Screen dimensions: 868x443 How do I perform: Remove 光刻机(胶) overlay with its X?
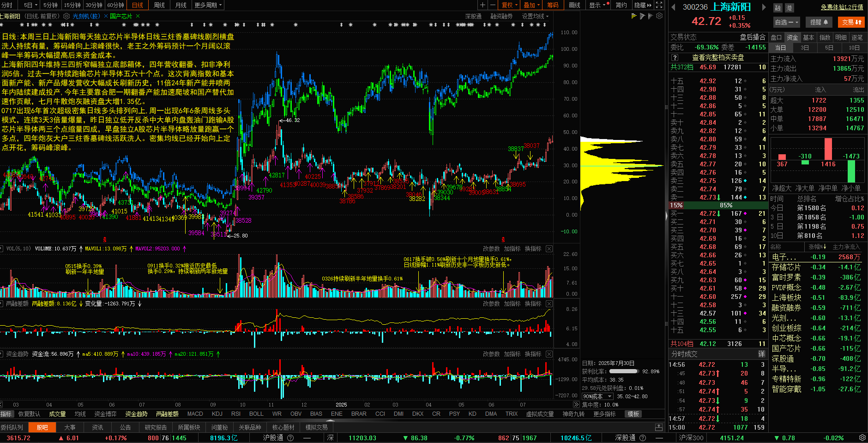(106, 16)
